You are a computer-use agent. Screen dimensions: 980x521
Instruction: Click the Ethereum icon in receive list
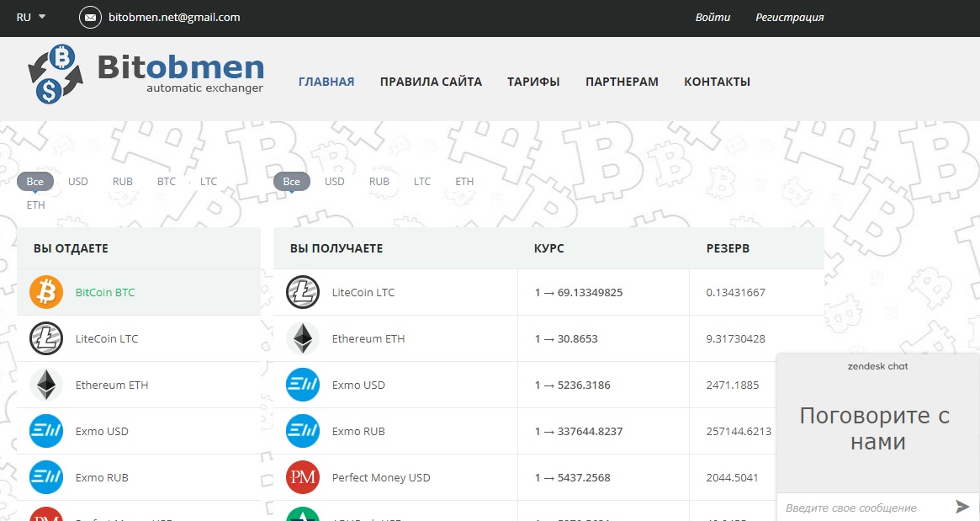tap(303, 338)
